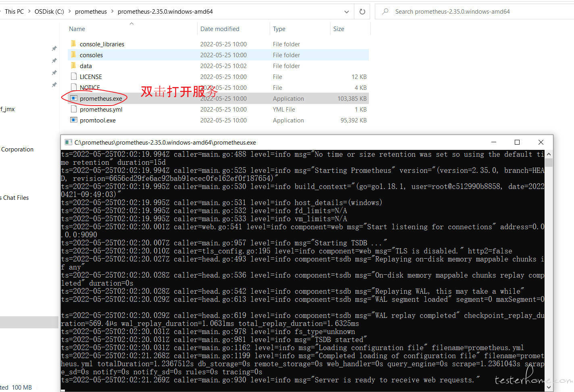Select the NOTICE file name
Screen dimensions: 574x392
[x=90, y=87]
